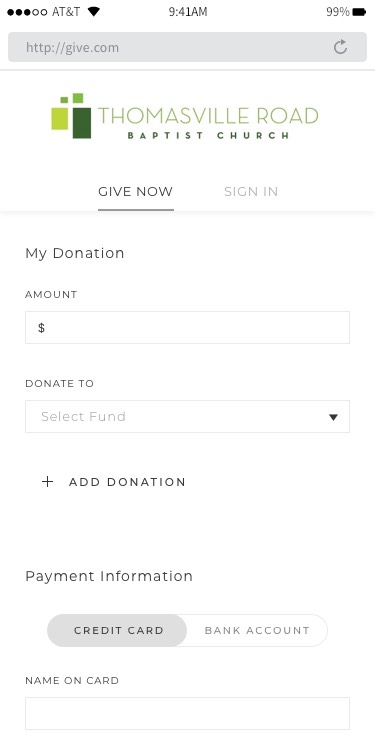Open the Give Now tab
Image resolution: width=375 pixels, height=750 pixels.
[135, 192]
